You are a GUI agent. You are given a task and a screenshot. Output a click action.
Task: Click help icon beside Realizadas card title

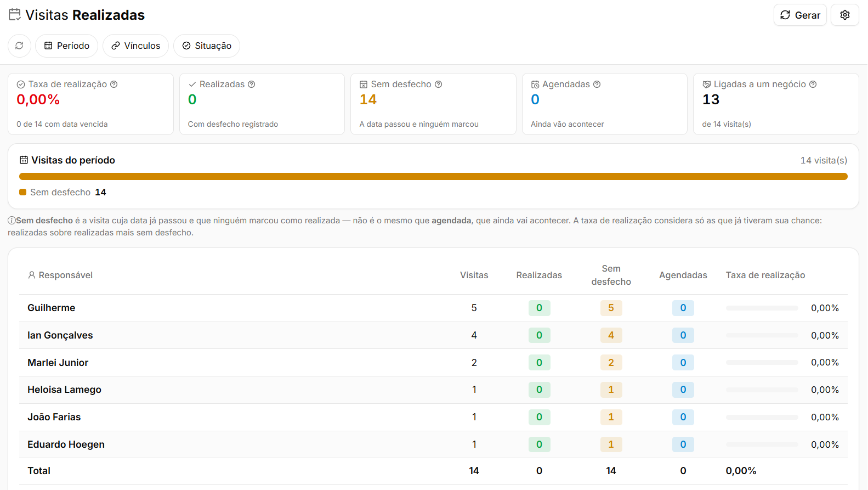[x=252, y=85]
